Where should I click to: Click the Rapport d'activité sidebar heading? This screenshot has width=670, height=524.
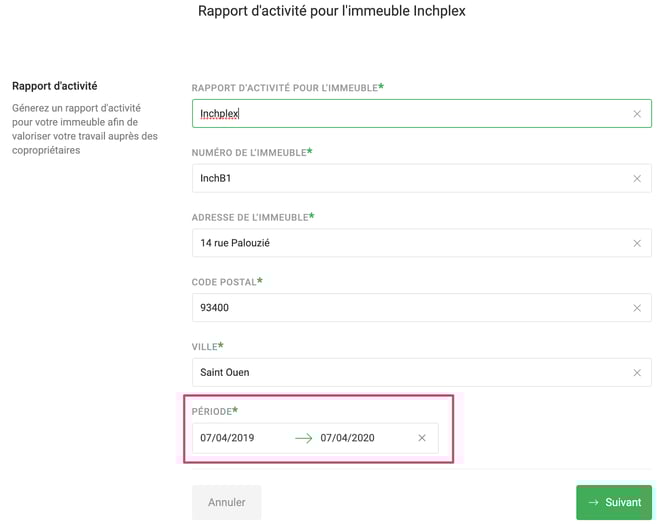(x=54, y=86)
